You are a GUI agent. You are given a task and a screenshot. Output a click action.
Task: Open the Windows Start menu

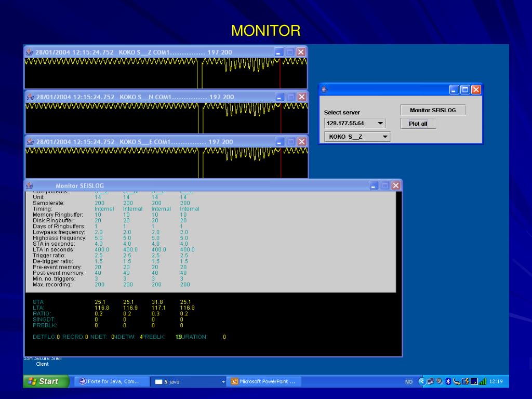point(46,381)
